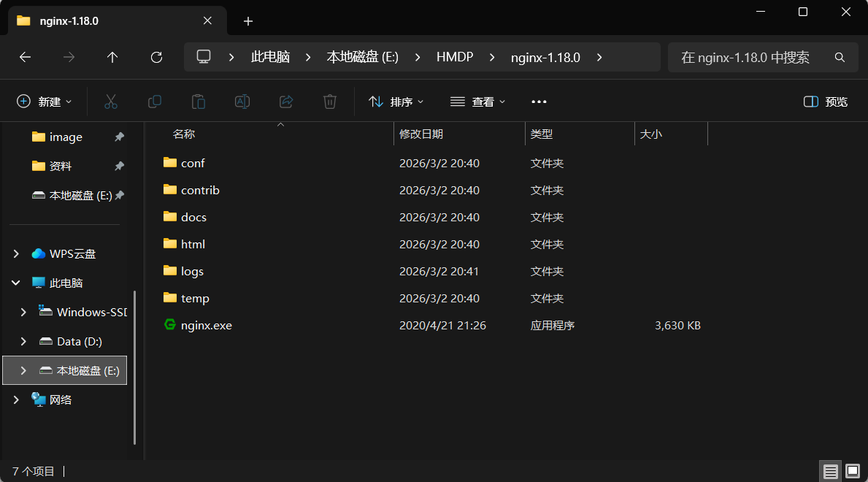Image resolution: width=868 pixels, height=482 pixels.
Task: Expand the 本地磁盘 (E:) tree node
Action: point(23,371)
